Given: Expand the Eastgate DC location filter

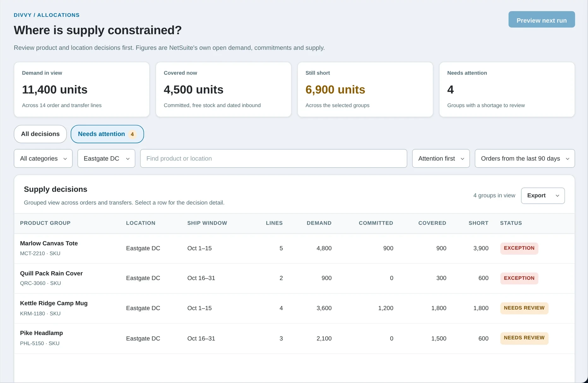Looking at the screenshot, I should pyautogui.click(x=106, y=158).
